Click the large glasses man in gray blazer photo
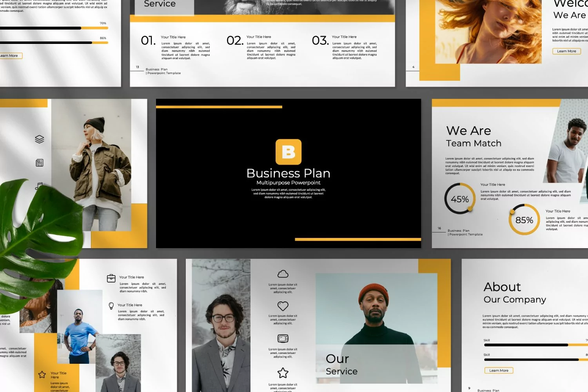 (221, 325)
